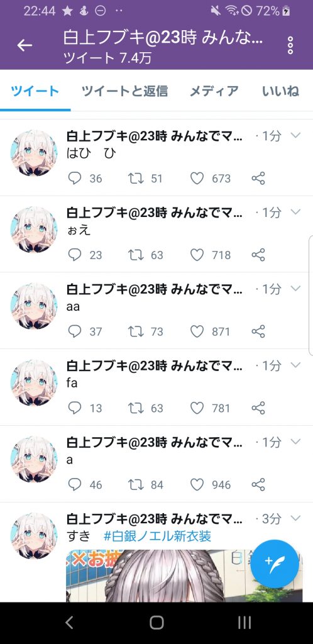This screenshot has height=644, width=313.
Task: Reply to the tweet with 36 replies
Action: click(x=75, y=178)
